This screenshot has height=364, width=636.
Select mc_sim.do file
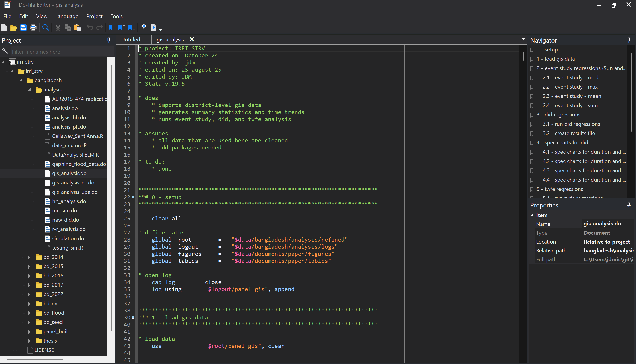point(64,211)
